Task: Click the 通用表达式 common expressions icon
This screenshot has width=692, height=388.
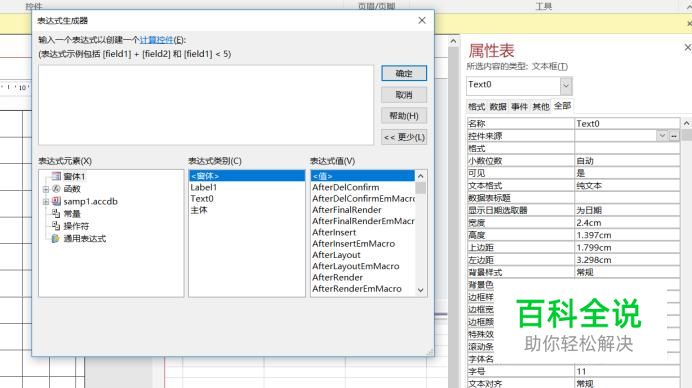Action: (x=56, y=238)
